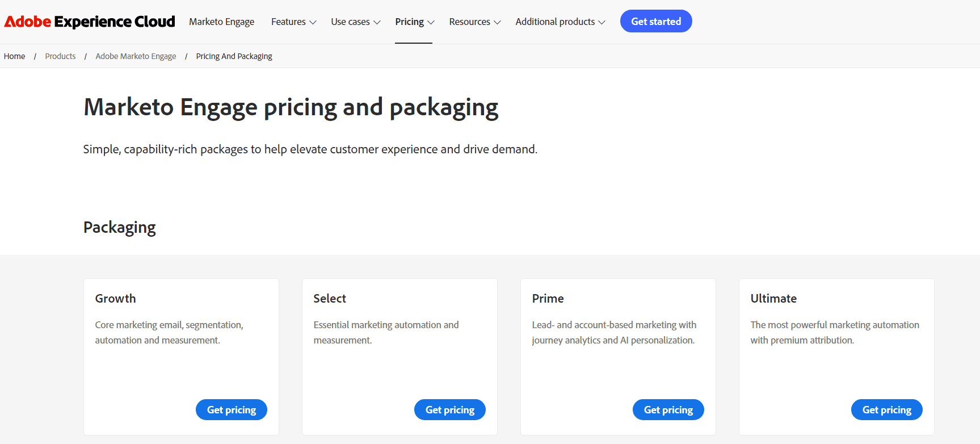The image size is (980, 444).
Task: Expand Additional products dropdown
Action: pyautogui.click(x=561, y=22)
